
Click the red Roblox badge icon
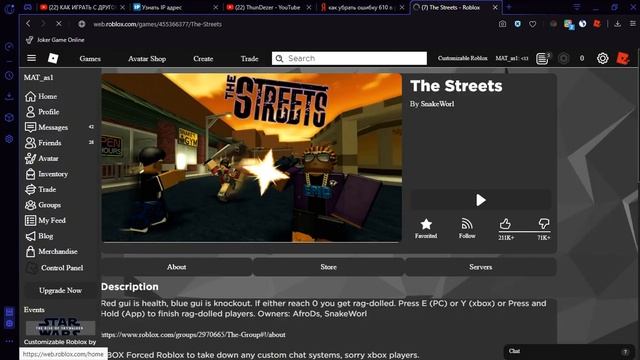(623, 58)
